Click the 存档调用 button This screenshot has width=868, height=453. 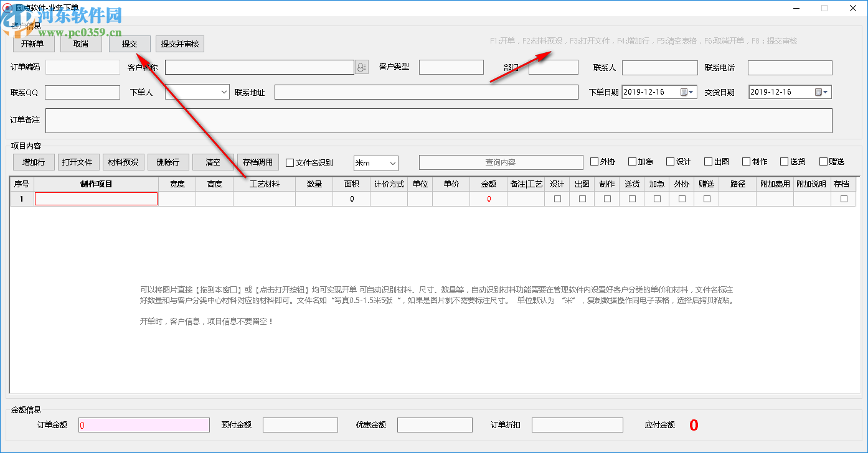coord(257,162)
